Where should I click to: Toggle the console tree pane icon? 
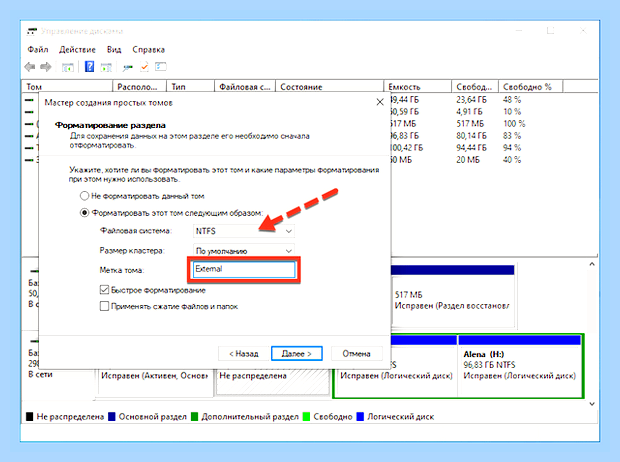[x=68, y=67]
